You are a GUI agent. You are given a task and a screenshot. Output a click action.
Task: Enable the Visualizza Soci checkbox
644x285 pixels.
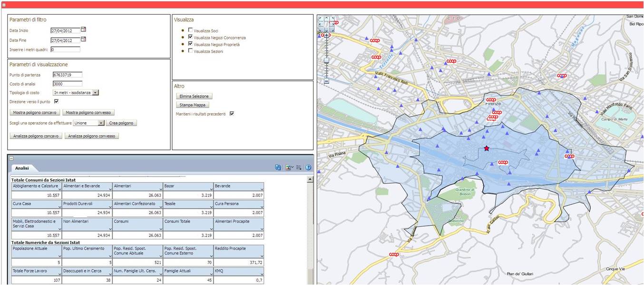(191, 30)
